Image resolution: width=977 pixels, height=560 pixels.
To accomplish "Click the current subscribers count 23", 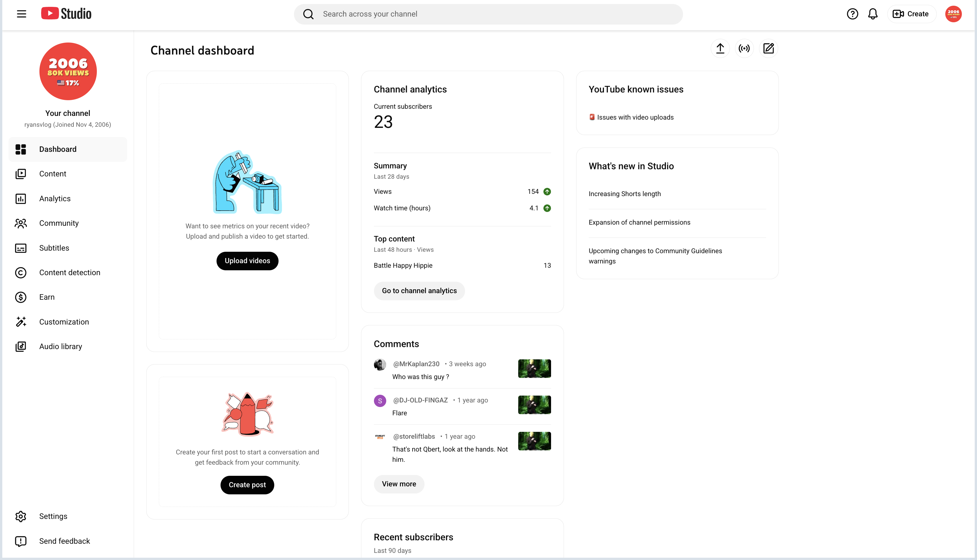I will point(383,122).
